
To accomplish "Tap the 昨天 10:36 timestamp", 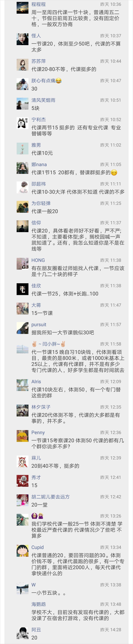I will pyautogui.click(x=110, y=4).
